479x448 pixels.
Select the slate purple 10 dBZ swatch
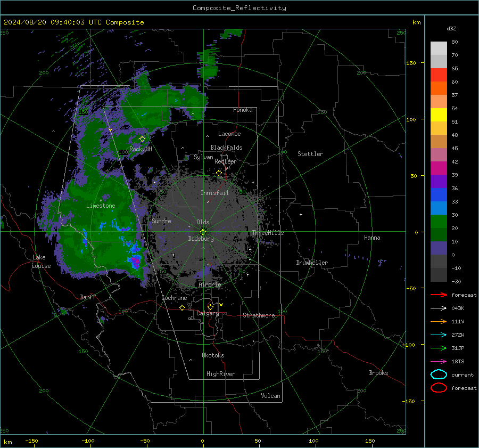point(439,248)
